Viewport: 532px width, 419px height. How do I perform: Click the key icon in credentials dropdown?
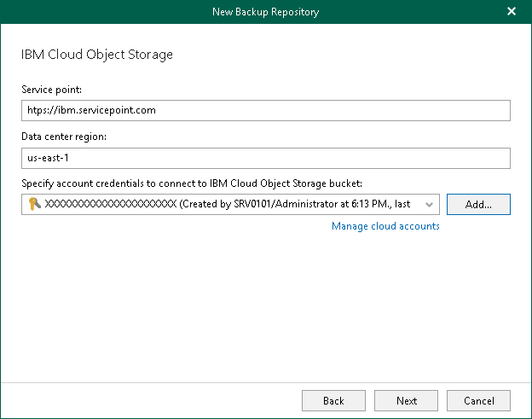[x=34, y=204]
